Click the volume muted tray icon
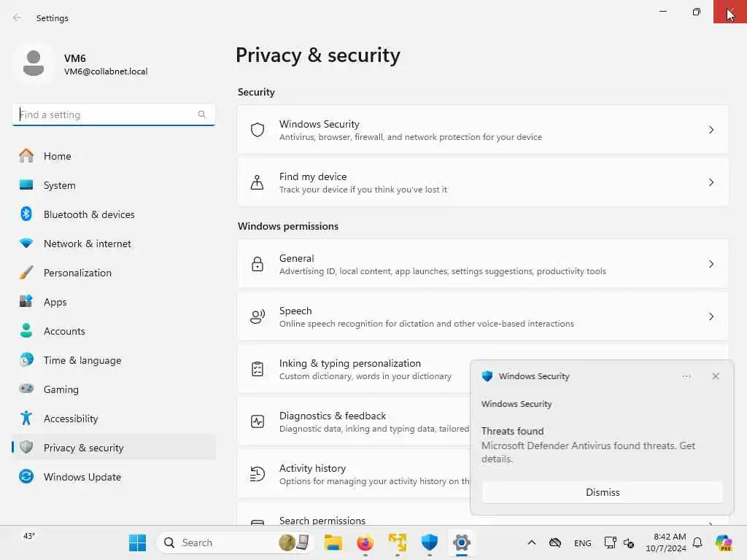Screen dimensions: 747x560 (629, 542)
